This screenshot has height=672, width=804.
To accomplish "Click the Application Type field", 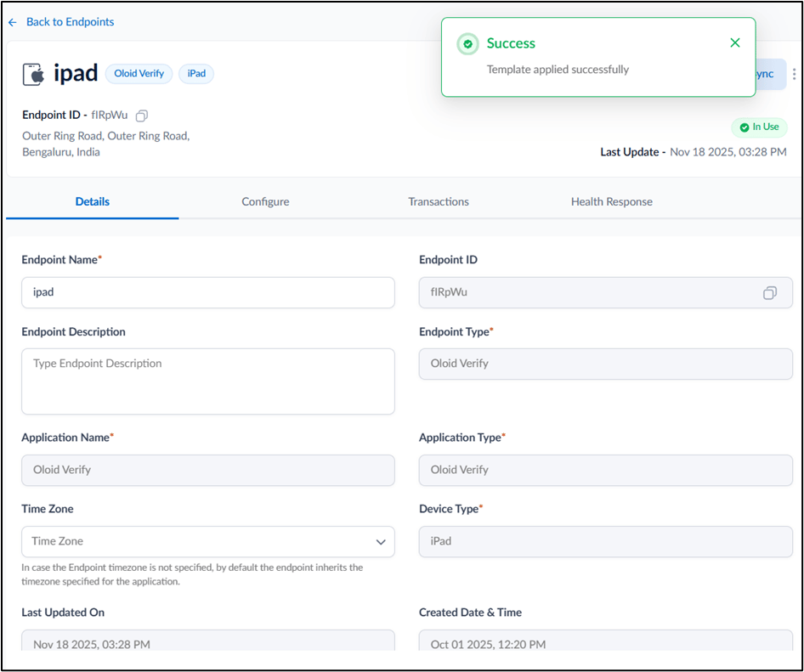I will point(606,470).
